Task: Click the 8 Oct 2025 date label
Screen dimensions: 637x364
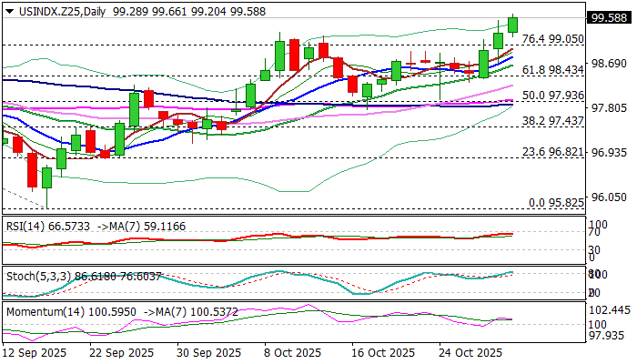Action: 292,353
